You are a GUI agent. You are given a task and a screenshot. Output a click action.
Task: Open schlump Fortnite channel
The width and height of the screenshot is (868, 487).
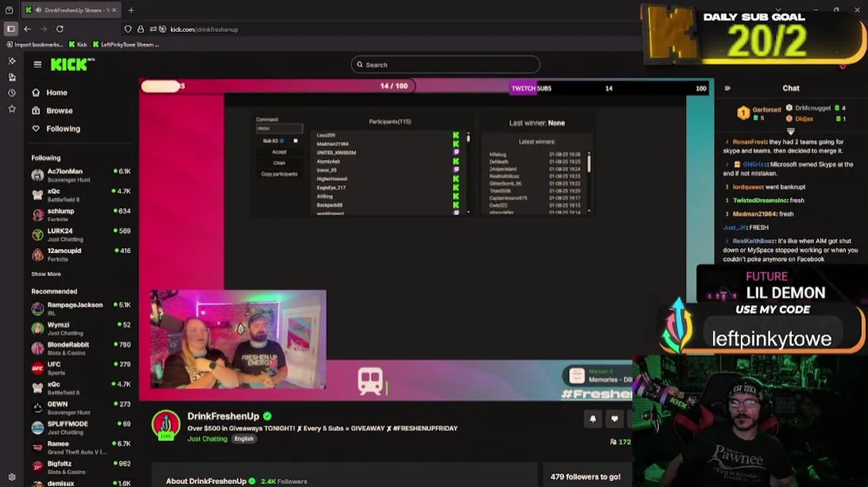point(81,214)
